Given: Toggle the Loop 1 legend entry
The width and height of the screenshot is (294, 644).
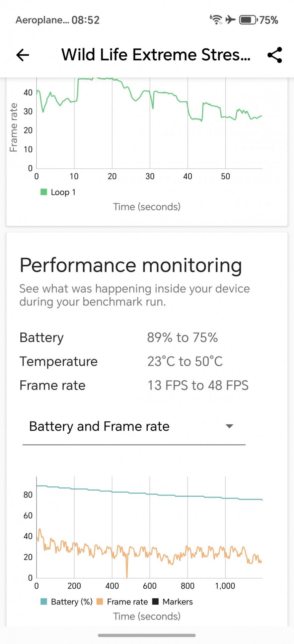Looking at the screenshot, I should [x=58, y=192].
